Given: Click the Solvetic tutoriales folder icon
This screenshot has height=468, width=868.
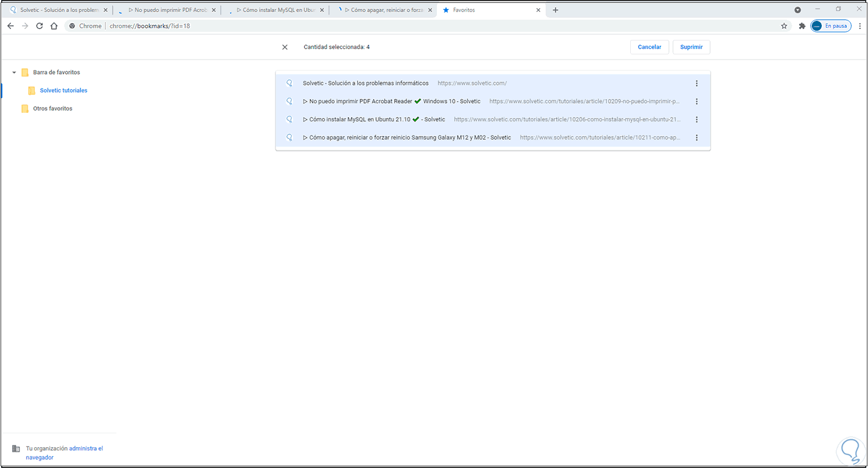Looking at the screenshot, I should coord(32,91).
